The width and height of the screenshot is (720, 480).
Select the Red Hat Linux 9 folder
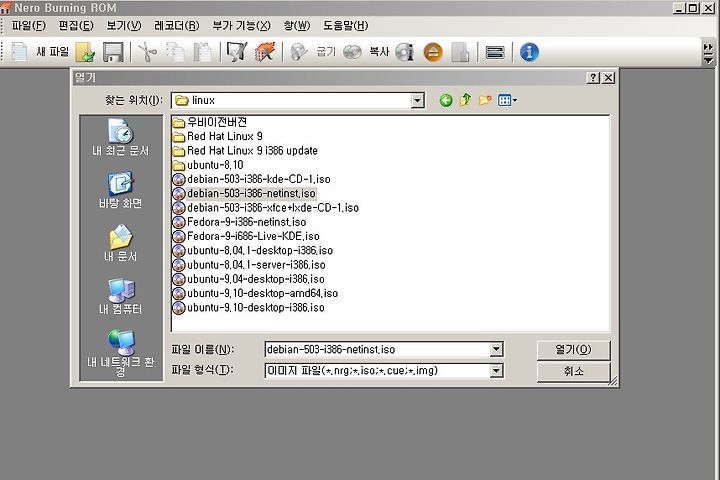point(218,136)
